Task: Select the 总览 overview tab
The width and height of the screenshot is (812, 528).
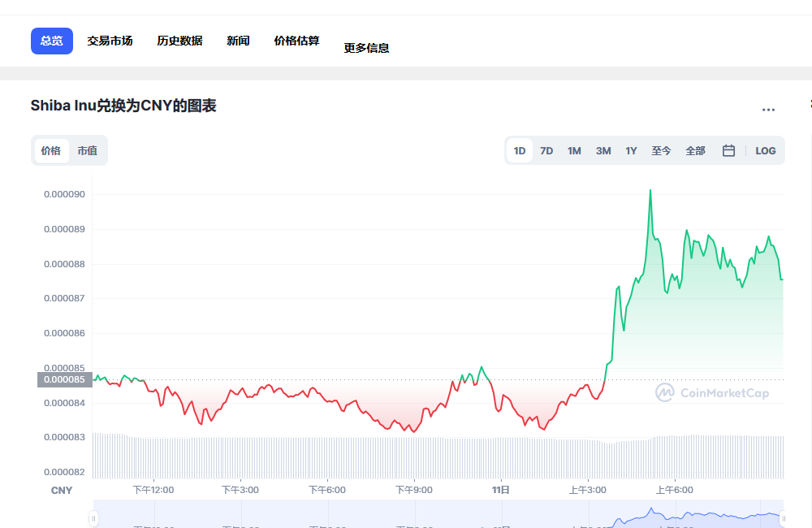Action: click(x=52, y=41)
